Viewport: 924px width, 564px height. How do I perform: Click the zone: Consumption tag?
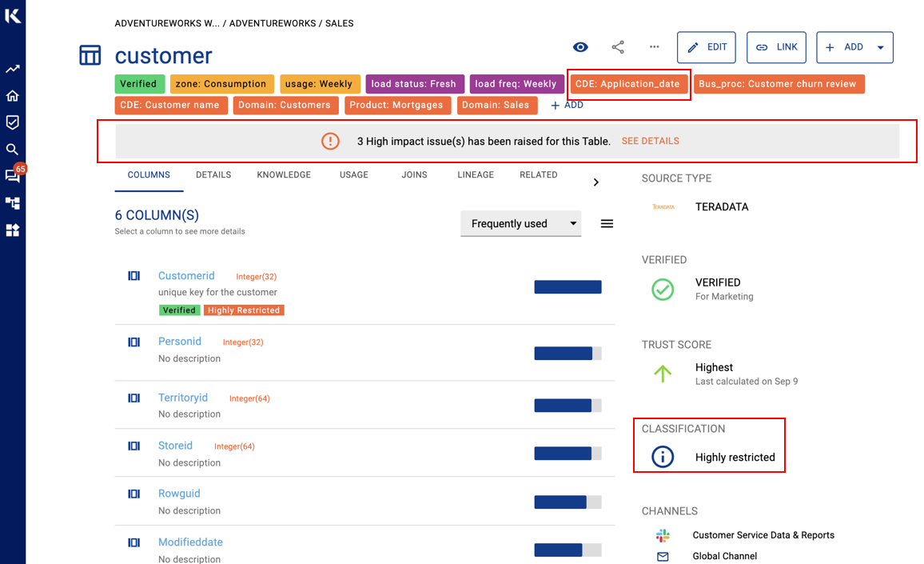[221, 84]
